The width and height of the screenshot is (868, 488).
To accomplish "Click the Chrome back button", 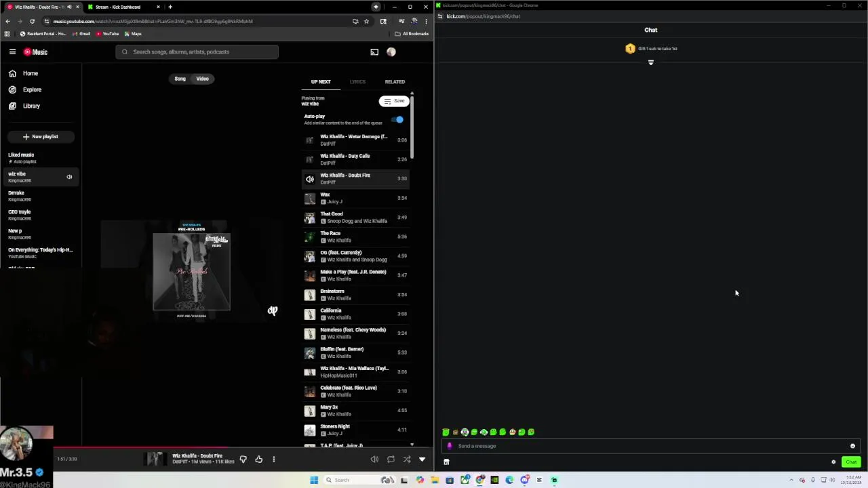I will 7,21.
